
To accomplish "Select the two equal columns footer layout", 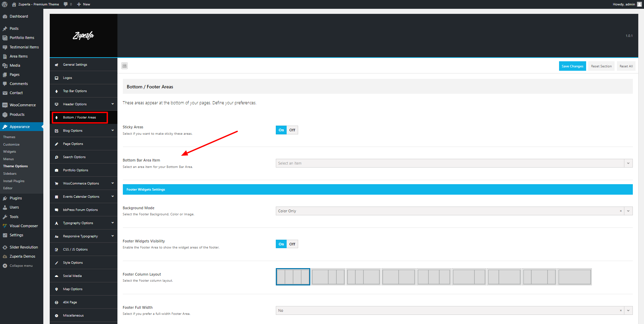I will [399, 277].
